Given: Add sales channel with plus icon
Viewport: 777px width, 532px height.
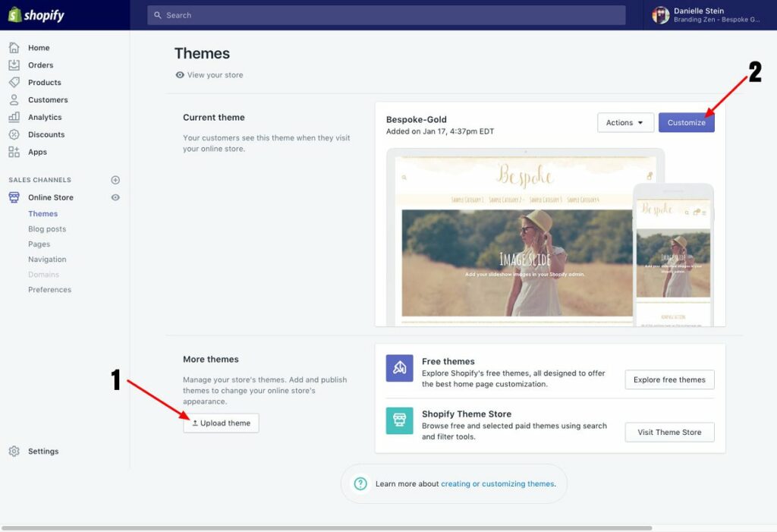Looking at the screenshot, I should [x=115, y=180].
